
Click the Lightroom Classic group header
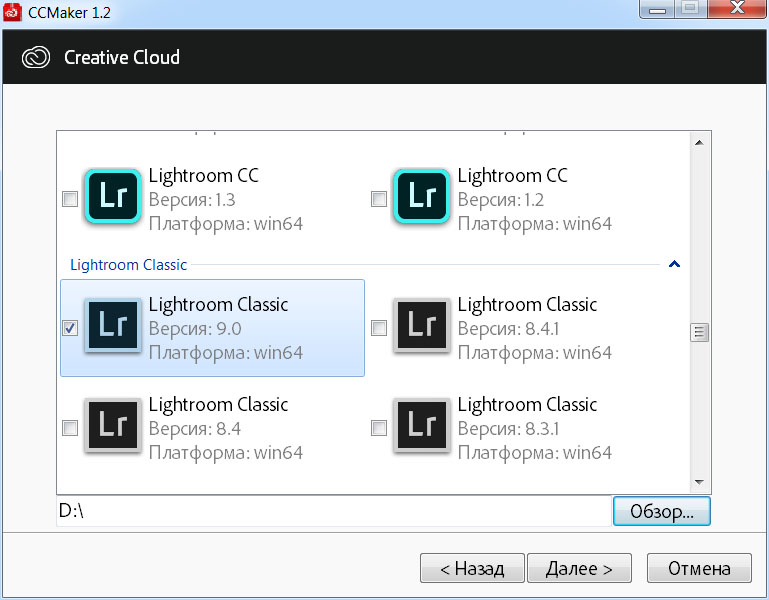[x=128, y=265]
